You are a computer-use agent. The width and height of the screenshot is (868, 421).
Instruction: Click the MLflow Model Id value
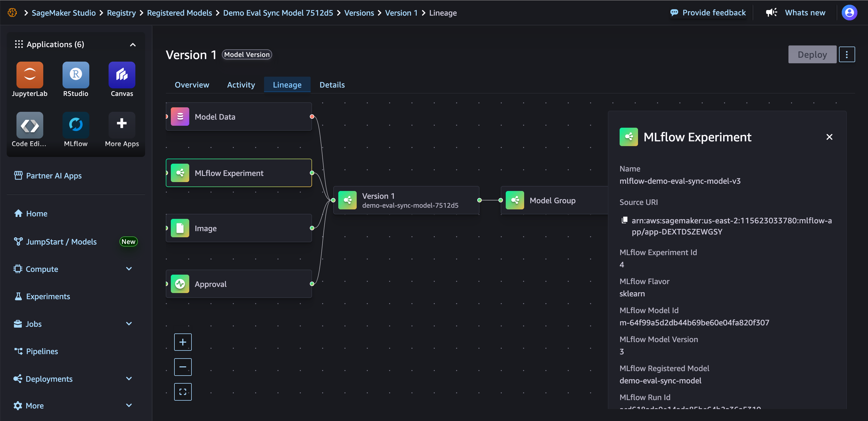694,322
